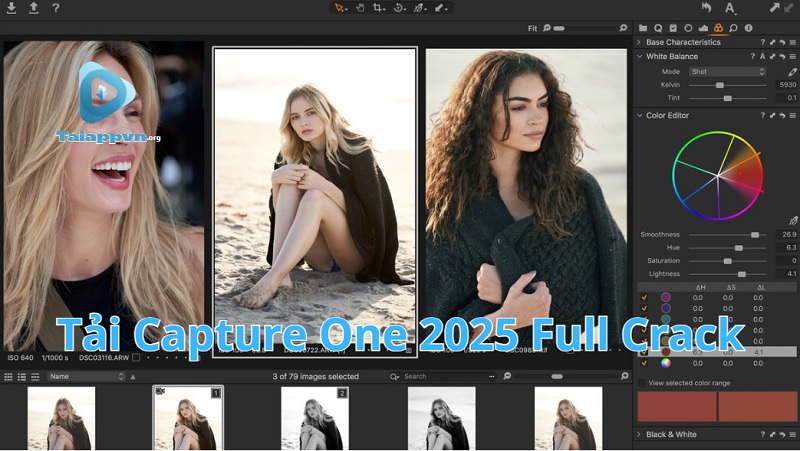Open the Name sort dropdown
The width and height of the screenshot is (800, 451).
[x=86, y=377]
